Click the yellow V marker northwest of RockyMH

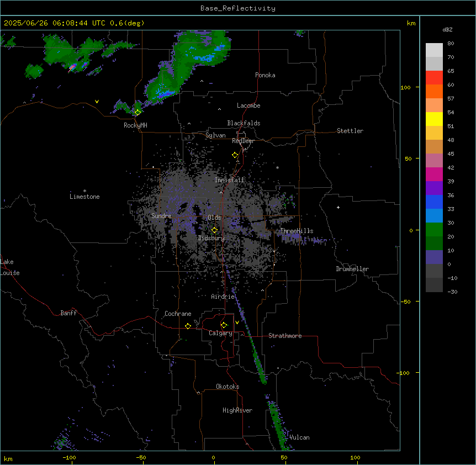point(97,102)
